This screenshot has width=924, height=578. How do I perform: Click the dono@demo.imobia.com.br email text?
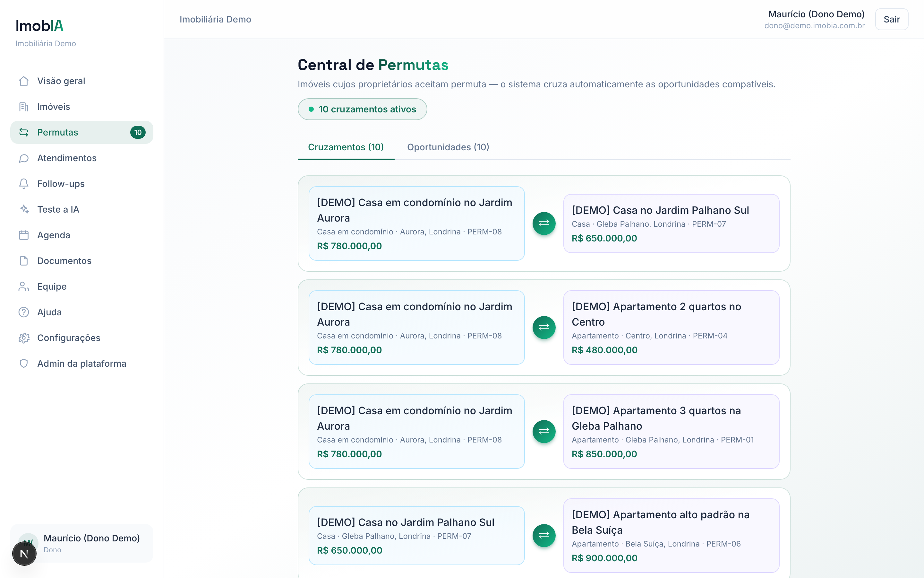814,26
